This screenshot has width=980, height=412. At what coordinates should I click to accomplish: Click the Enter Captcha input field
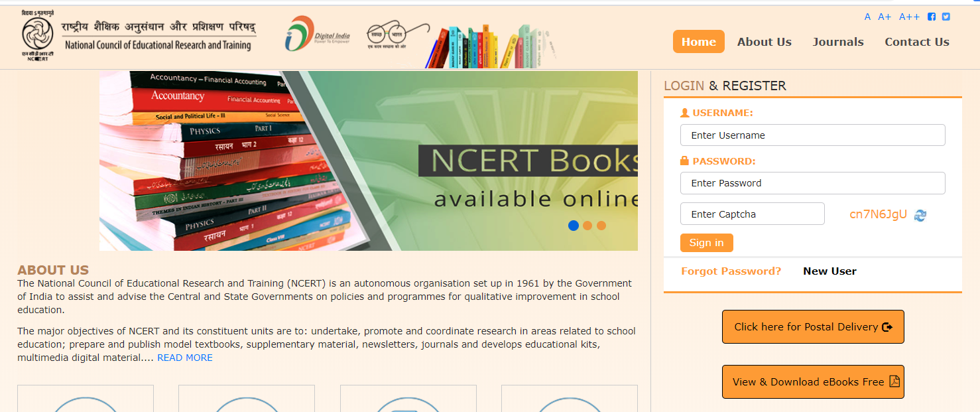coord(752,214)
